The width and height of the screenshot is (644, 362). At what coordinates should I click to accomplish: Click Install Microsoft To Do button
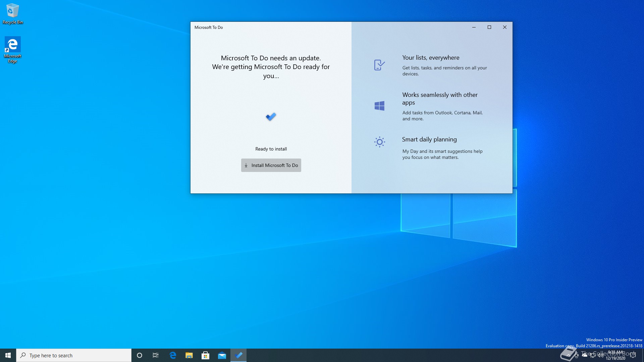pos(271,165)
